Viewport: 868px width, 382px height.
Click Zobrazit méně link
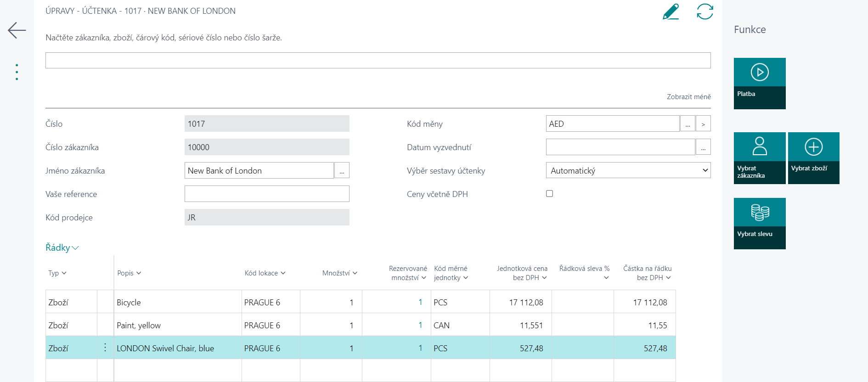tap(688, 97)
